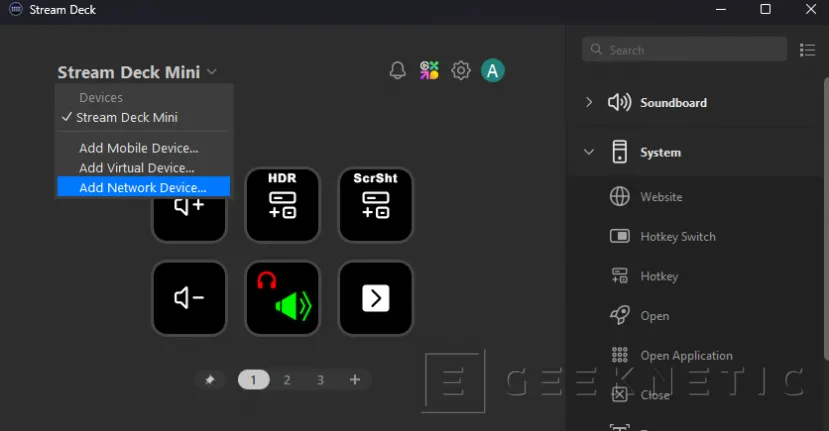The width and height of the screenshot is (829, 431).
Task: Click the Devices header in dropdown
Action: pos(101,97)
